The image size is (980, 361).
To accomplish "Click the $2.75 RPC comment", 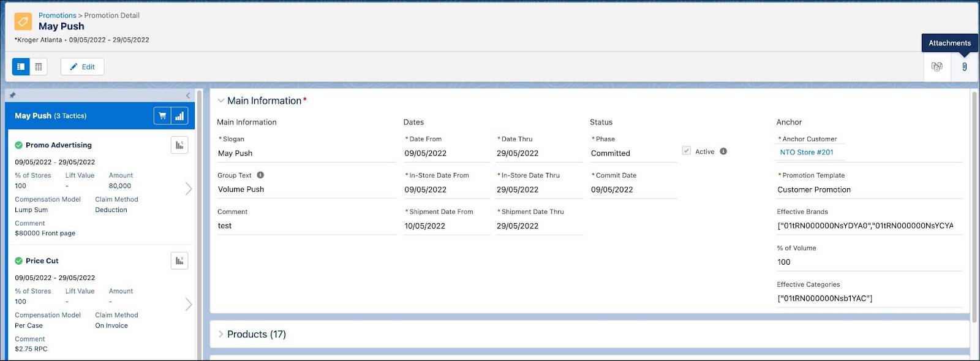I will (x=31, y=349).
